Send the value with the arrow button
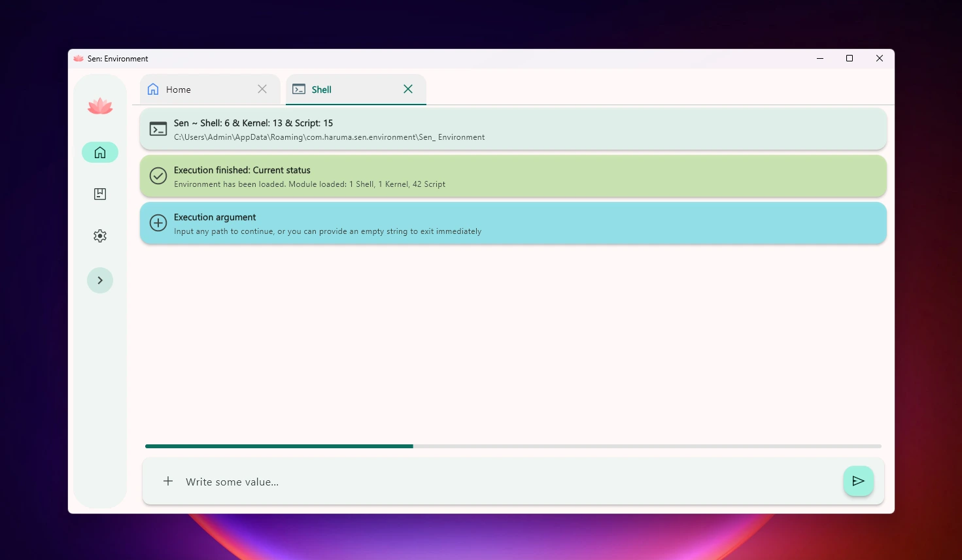This screenshot has width=962, height=560. [x=859, y=481]
